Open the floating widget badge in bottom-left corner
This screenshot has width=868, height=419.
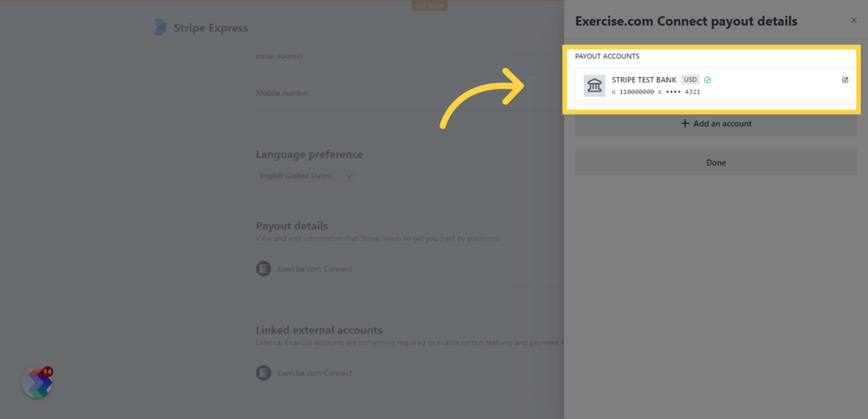[x=36, y=382]
